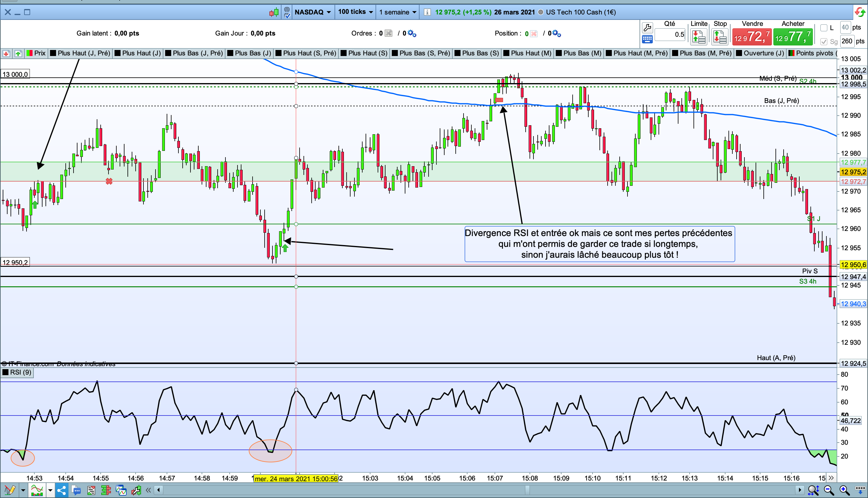
Task: Click the blue keyboard icon
Action: 647,39
